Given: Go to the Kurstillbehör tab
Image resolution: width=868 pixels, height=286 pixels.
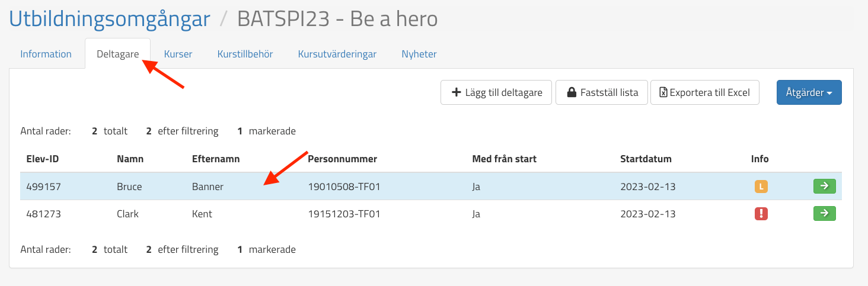Looking at the screenshot, I should click(245, 54).
